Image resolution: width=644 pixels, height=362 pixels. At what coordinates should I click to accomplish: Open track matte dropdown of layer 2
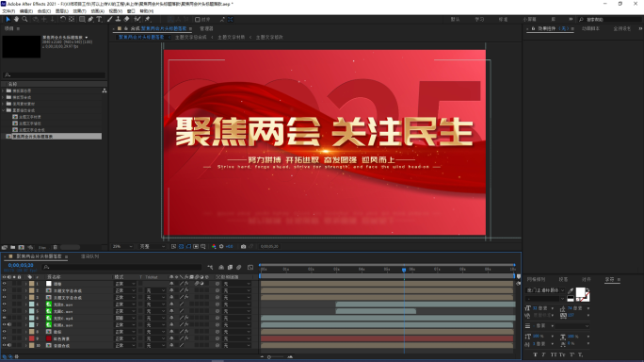[155, 291]
